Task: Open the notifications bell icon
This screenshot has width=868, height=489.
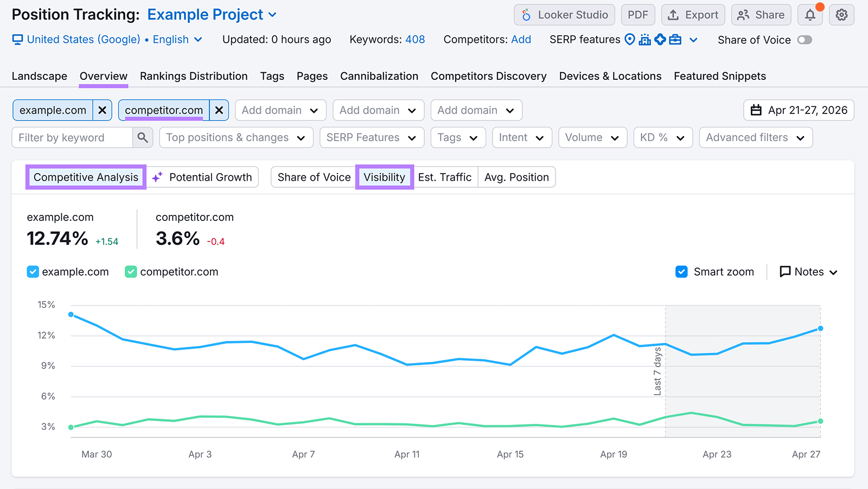Action: tap(810, 15)
